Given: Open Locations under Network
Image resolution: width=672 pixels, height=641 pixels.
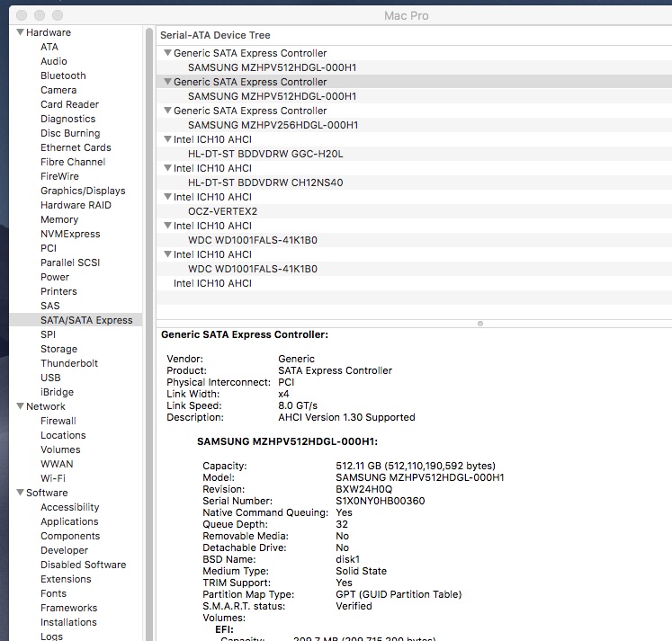Looking at the screenshot, I should 63,435.
